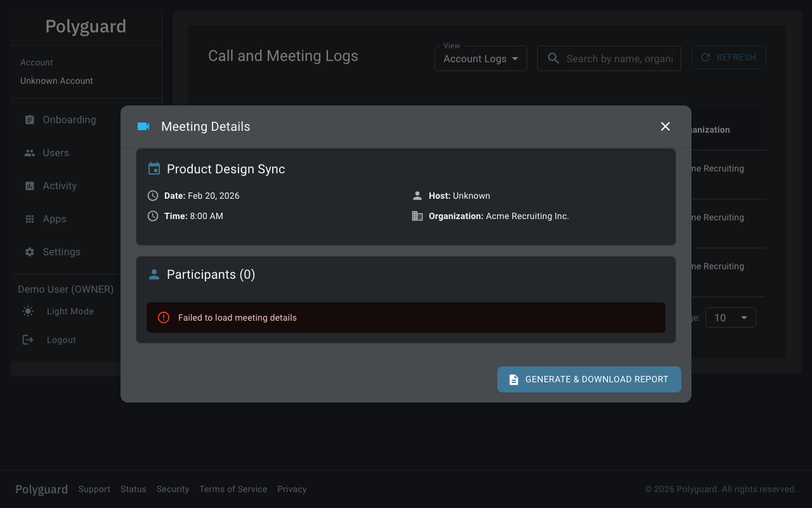Open the Users section via its icon
Screen dimensions: 812x508
[x=29, y=152]
